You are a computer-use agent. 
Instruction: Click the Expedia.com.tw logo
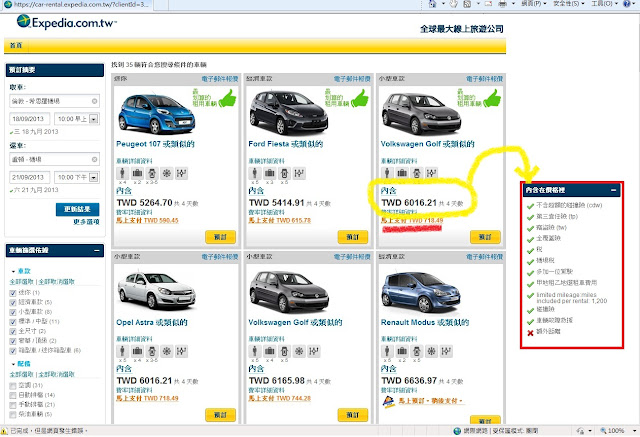point(67,22)
